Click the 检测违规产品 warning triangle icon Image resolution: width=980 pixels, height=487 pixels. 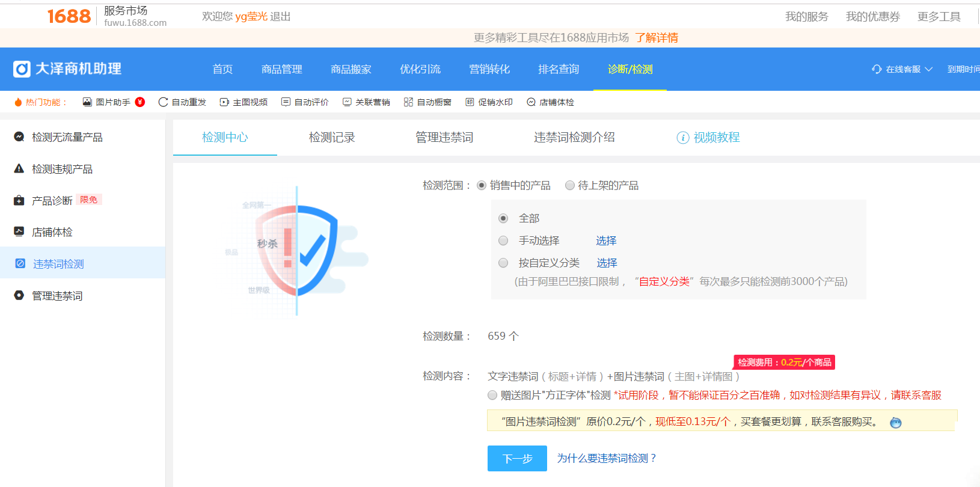(x=19, y=169)
